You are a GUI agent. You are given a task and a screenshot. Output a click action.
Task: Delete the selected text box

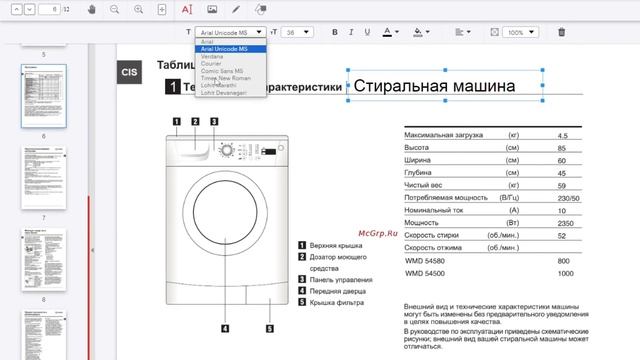click(562, 32)
